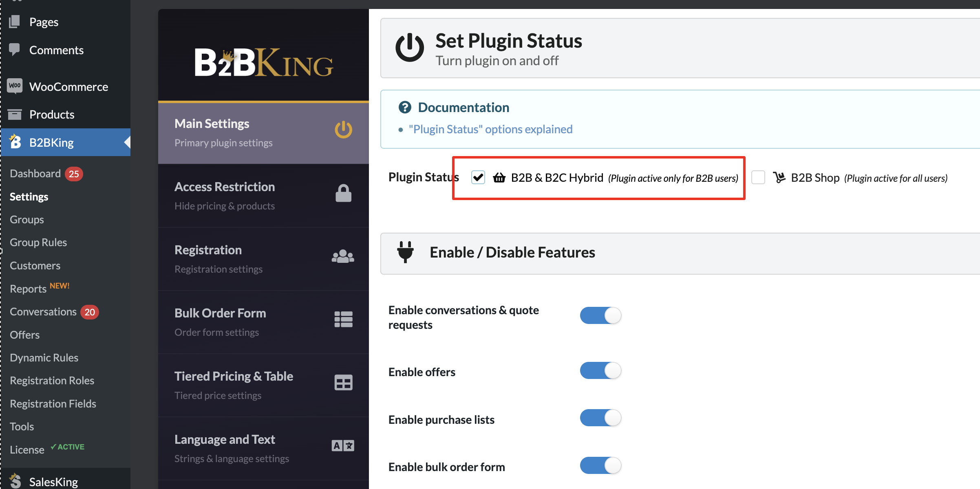This screenshot has height=489, width=980.
Task: Go to the Tools submenu item
Action: (22, 426)
